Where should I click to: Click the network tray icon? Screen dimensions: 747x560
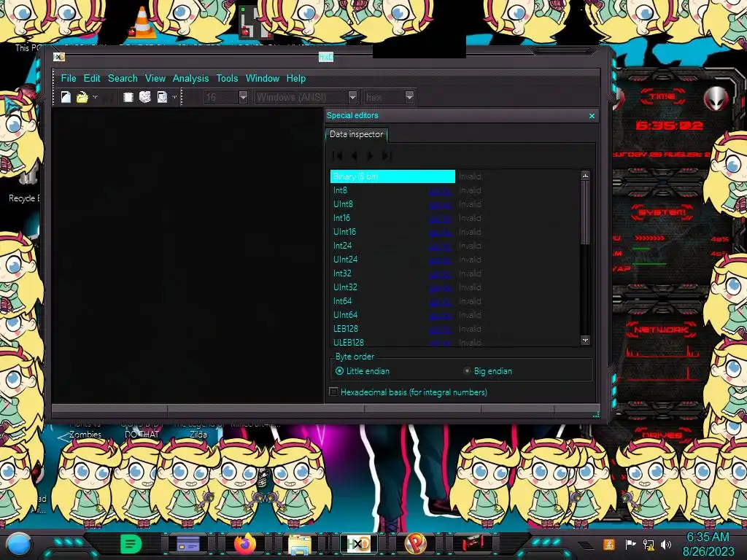649,544
